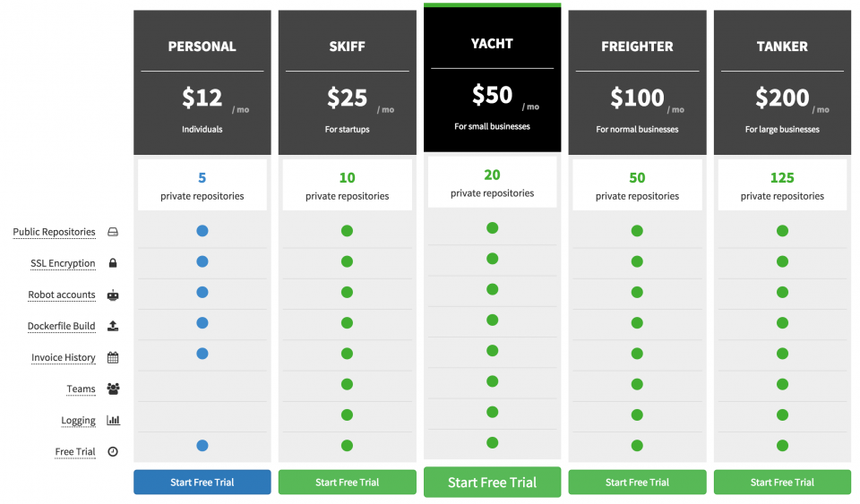Click the Invoice History calendar icon
Image resolution: width=860 pixels, height=504 pixels.
pyautogui.click(x=113, y=357)
